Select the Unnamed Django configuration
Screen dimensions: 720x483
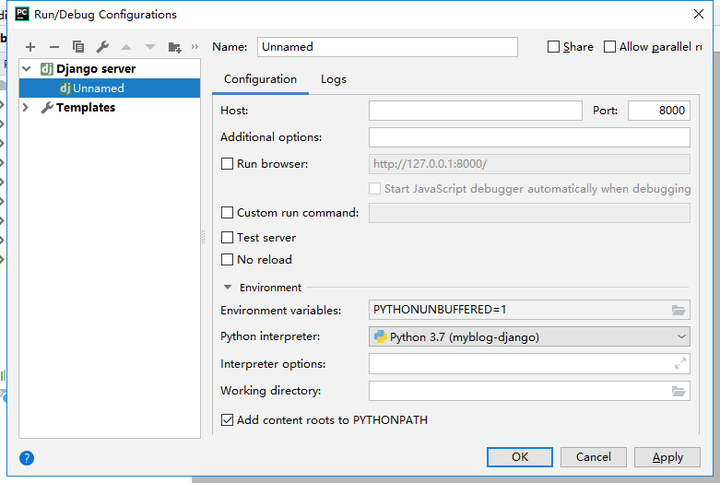[110, 88]
